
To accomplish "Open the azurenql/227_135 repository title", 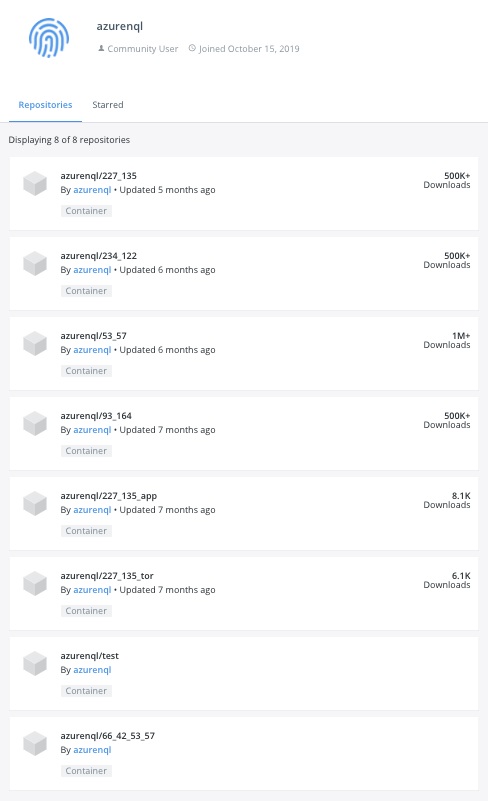I will tap(99, 176).
